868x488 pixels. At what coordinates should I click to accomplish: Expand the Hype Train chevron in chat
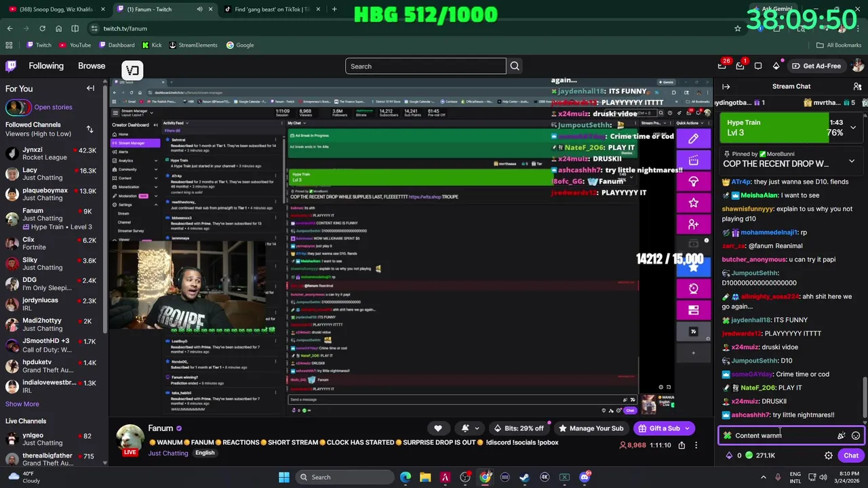853,127
